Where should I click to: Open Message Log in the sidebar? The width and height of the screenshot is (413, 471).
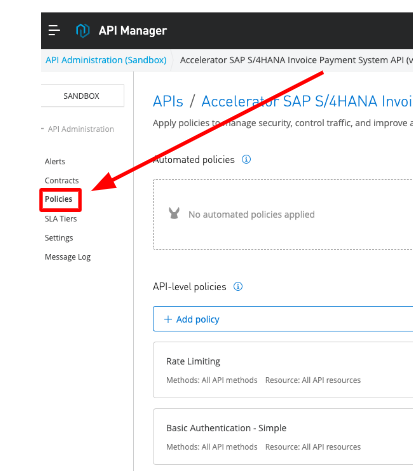[x=68, y=257]
